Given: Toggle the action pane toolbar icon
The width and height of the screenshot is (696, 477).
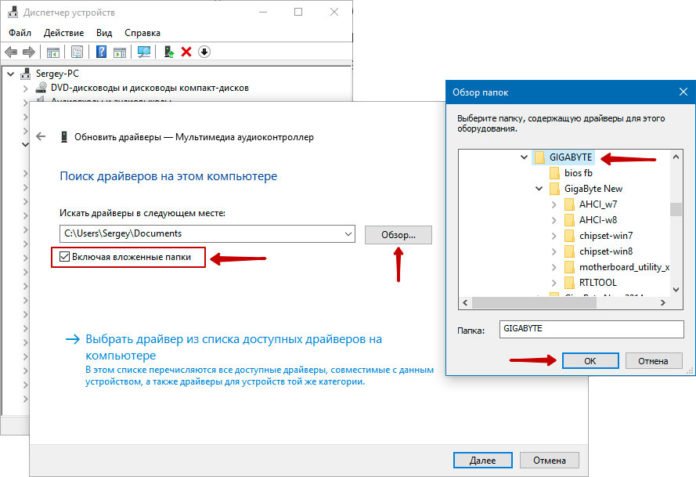Looking at the screenshot, I should coord(119,52).
